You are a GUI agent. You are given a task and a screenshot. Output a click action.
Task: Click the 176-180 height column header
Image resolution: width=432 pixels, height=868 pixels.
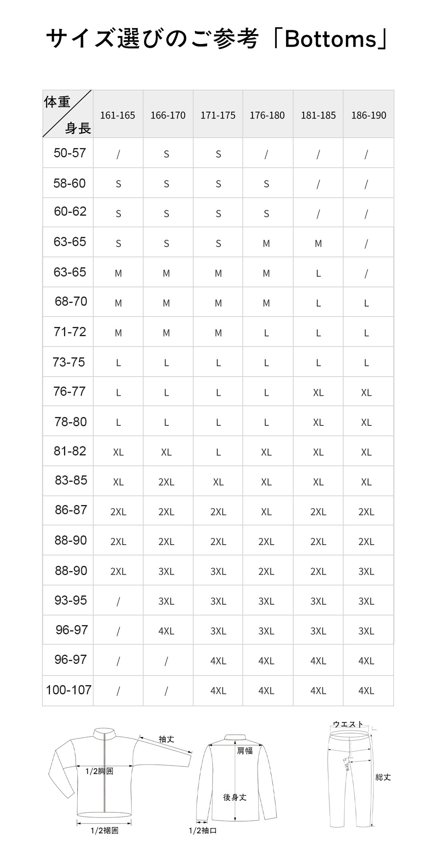pyautogui.click(x=267, y=115)
